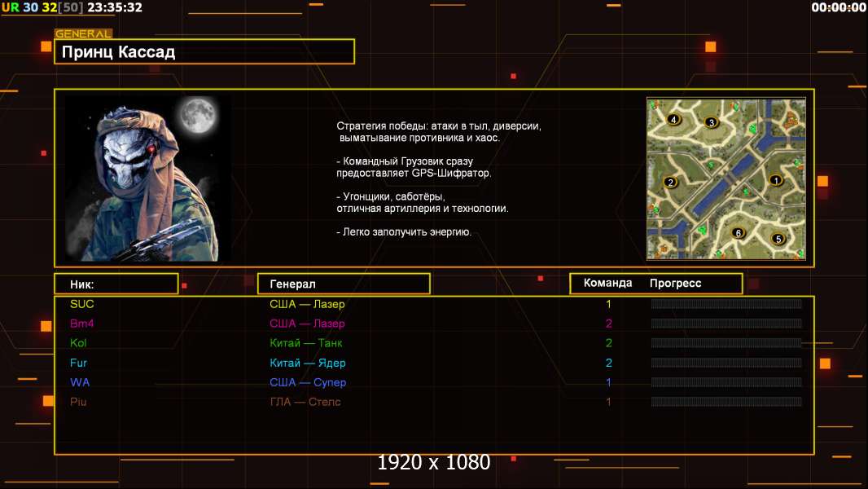The image size is (868, 489).
Task: Click SUC's general 'США — Лазер'
Action: pyautogui.click(x=307, y=303)
